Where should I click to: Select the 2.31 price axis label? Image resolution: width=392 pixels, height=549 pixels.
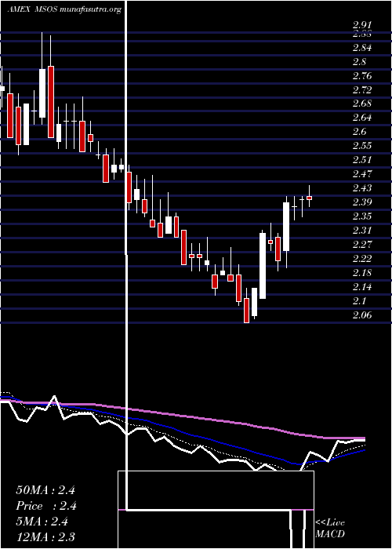click(362, 230)
